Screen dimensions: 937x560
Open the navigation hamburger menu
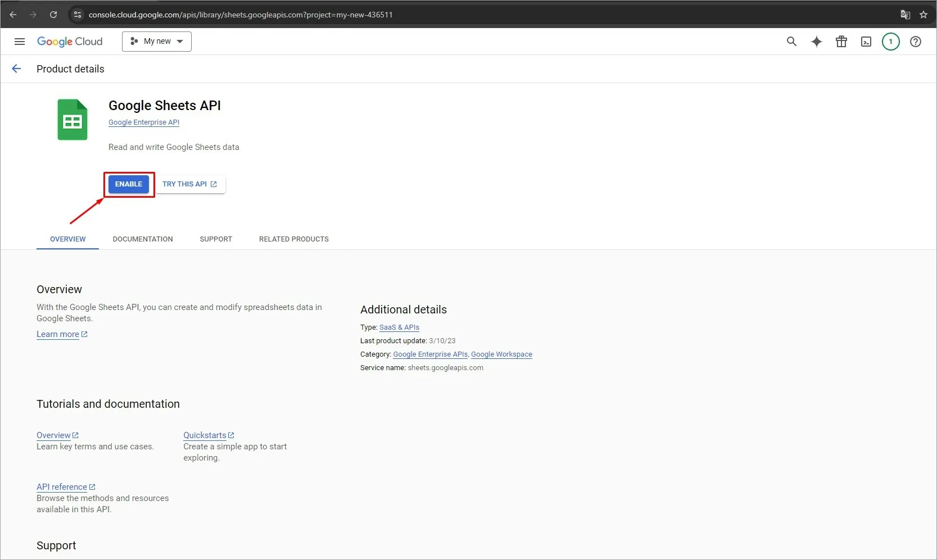(19, 41)
